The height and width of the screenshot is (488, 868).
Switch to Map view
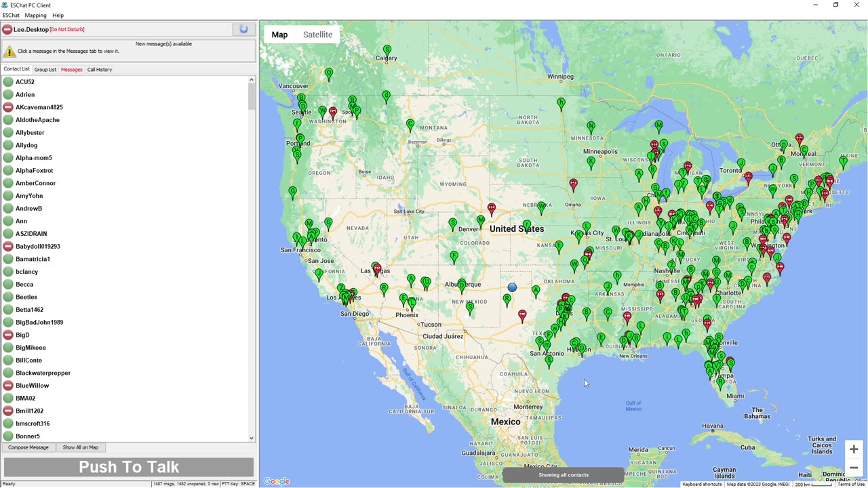279,35
